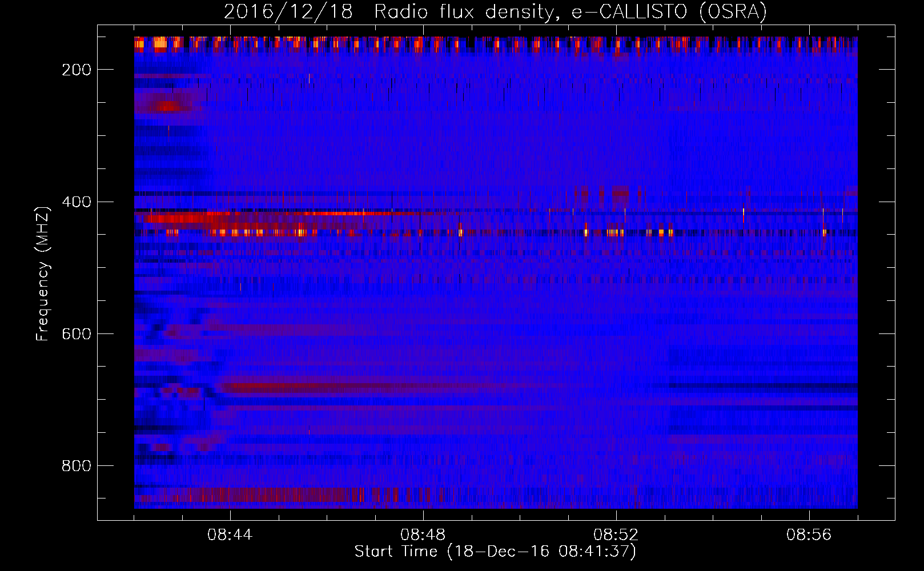924x571 pixels.
Task: Pick the 800 frequency tick label
Action: (x=77, y=466)
